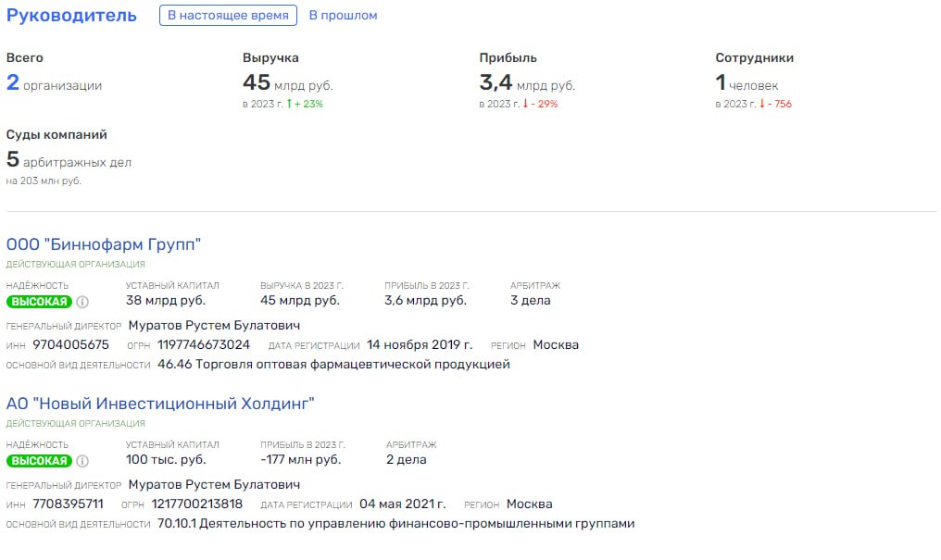Click Новый Инвестиционный Холдинг director 'Муратов Рустем Булатович'
The height and width of the screenshot is (560, 941).
[214, 484]
